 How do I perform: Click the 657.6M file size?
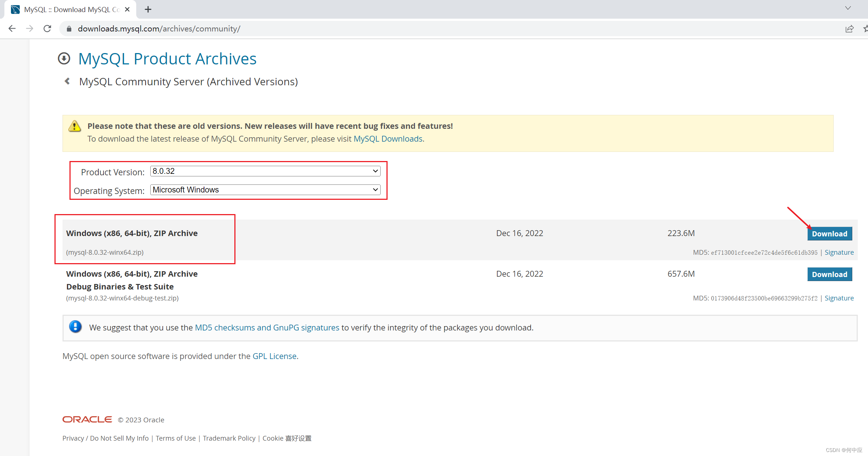point(681,274)
